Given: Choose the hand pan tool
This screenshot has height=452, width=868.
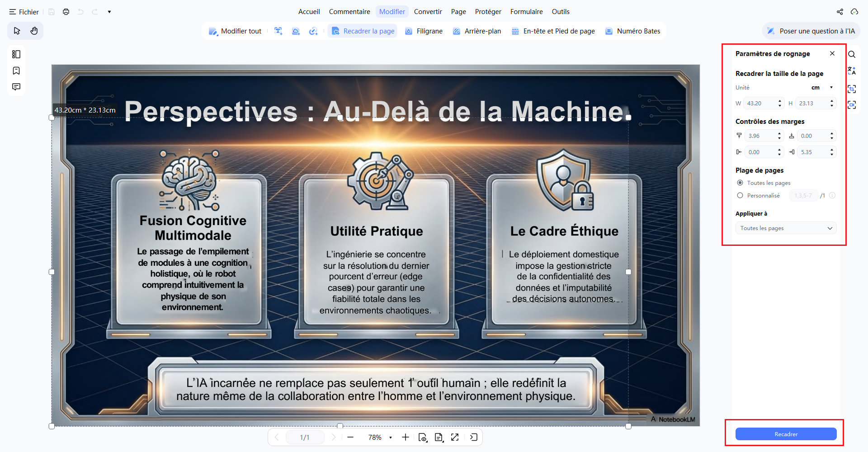Looking at the screenshot, I should coord(34,31).
